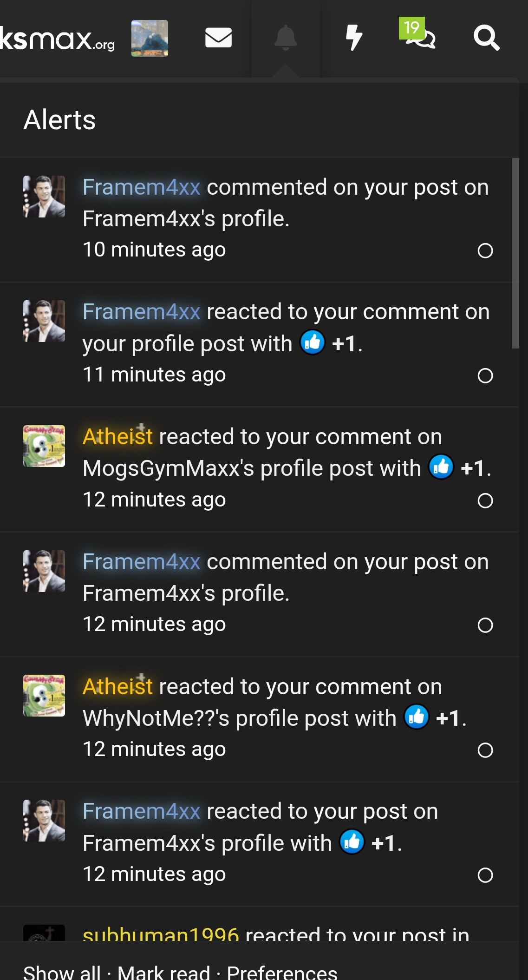Open the inbox envelope icon
Screen dimensions: 528x980
click(x=218, y=38)
